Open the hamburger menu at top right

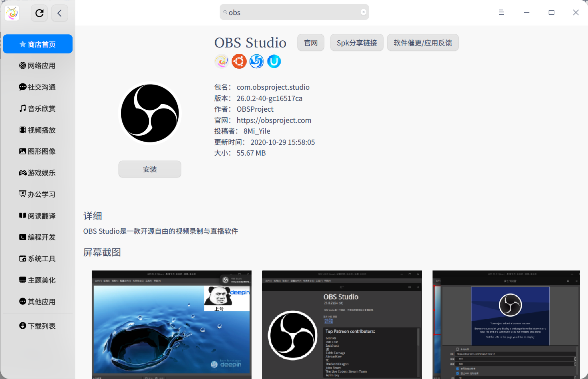pos(501,12)
